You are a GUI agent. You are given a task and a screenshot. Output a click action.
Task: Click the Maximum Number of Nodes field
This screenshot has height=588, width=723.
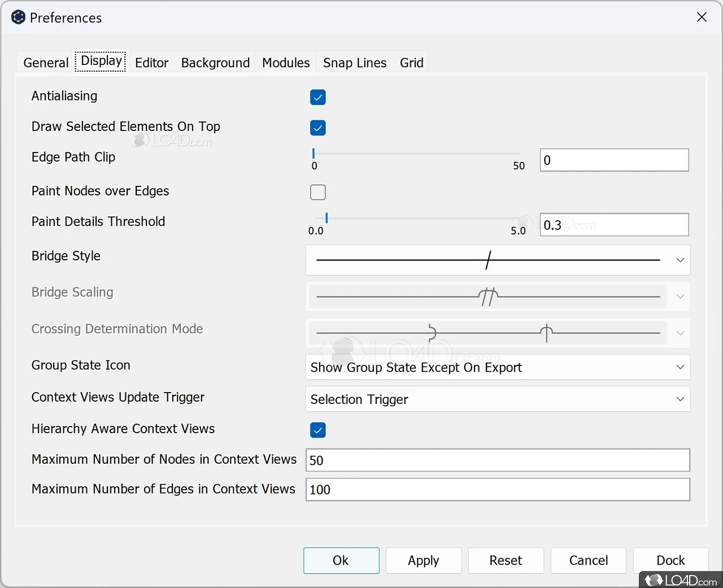tap(497, 460)
